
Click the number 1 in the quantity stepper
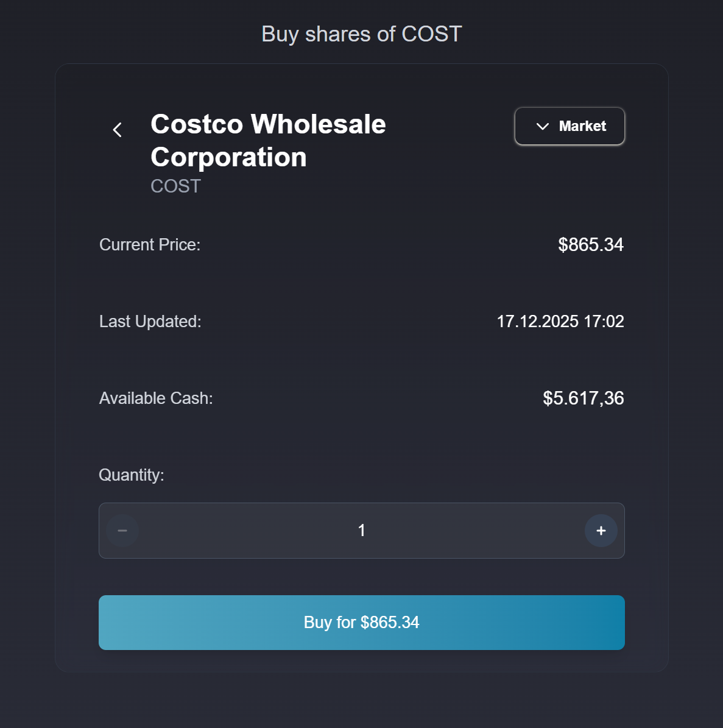(x=362, y=531)
